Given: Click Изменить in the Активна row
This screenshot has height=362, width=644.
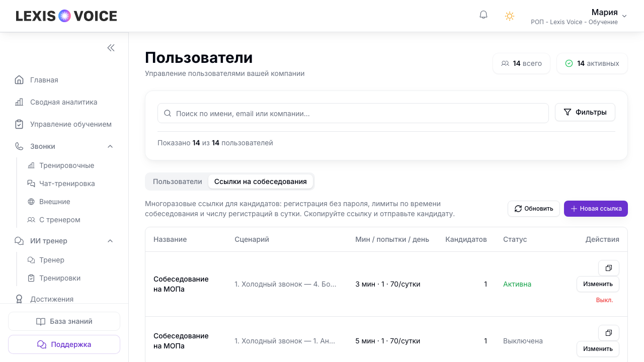Looking at the screenshot, I should coord(598,284).
